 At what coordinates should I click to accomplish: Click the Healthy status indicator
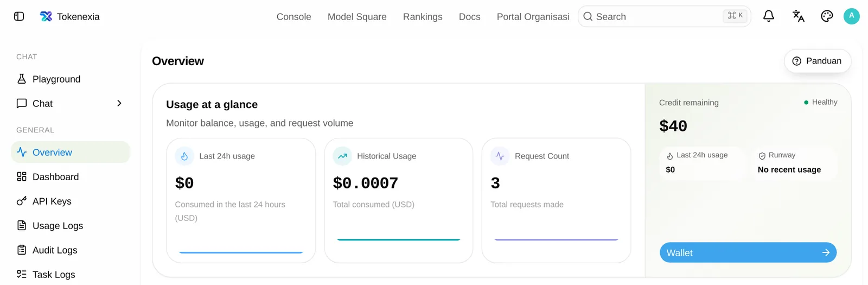[820, 102]
